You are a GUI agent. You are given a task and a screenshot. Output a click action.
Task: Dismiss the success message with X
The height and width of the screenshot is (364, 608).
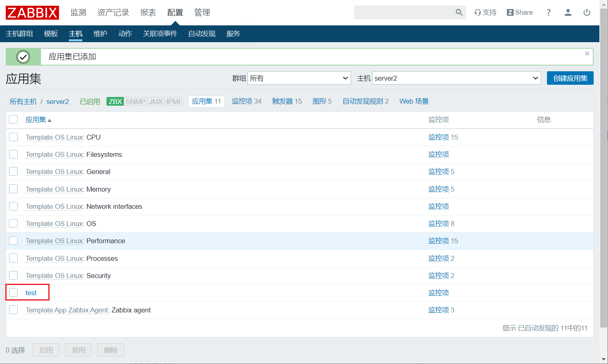point(587,54)
